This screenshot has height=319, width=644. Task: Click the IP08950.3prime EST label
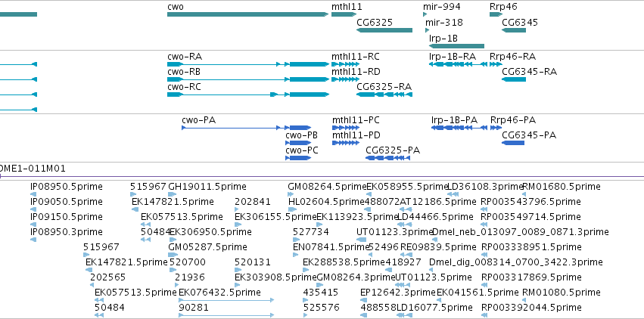click(x=66, y=232)
